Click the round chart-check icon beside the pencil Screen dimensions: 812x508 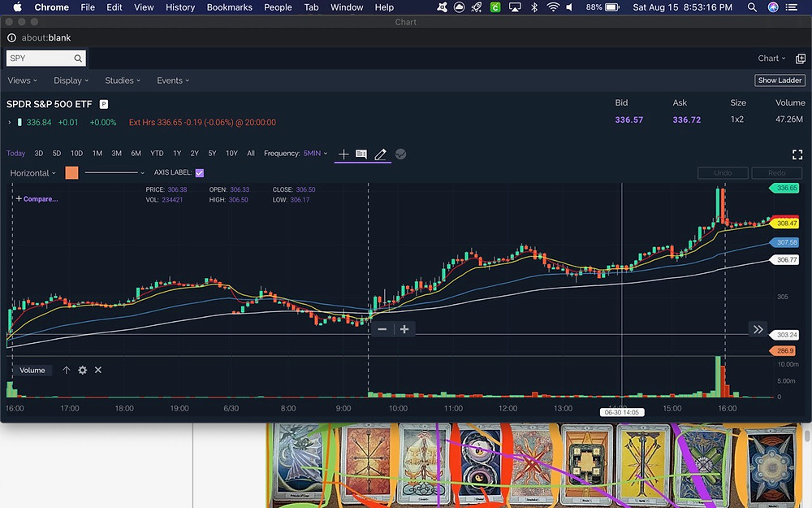click(x=400, y=154)
